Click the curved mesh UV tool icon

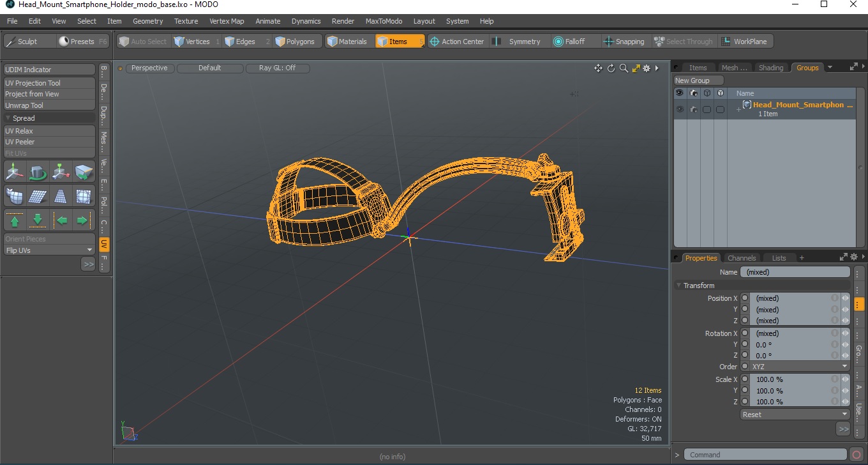(15, 195)
